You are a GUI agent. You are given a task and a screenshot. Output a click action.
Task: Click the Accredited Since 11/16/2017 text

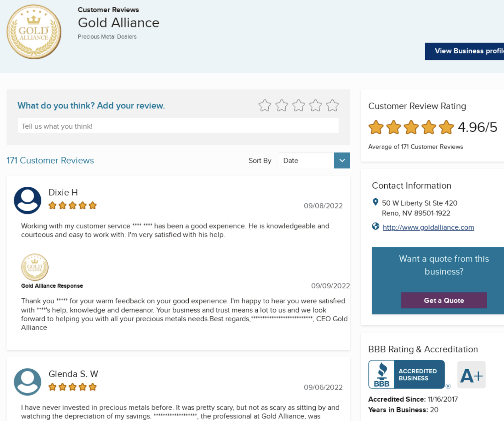413,399
